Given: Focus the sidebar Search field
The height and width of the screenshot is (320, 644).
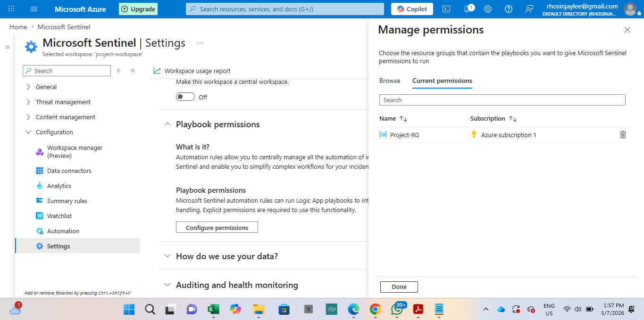Looking at the screenshot, I should click(x=67, y=71).
